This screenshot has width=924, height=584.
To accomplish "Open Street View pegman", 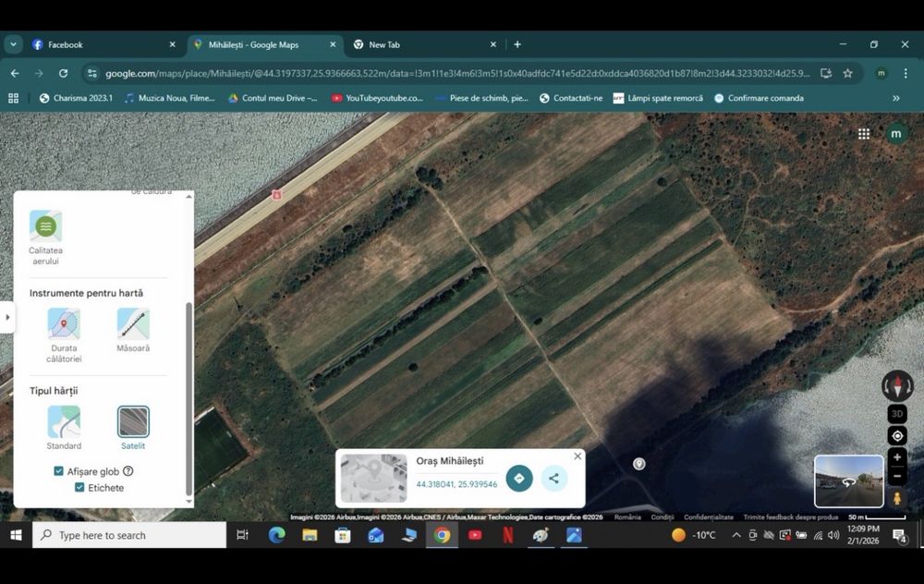I will pyautogui.click(x=897, y=499).
